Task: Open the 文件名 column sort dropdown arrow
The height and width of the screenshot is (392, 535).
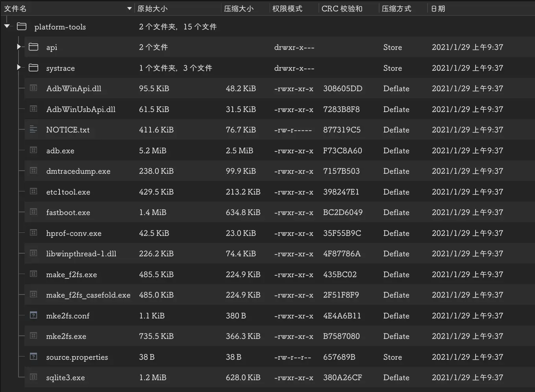Action: 129,8
